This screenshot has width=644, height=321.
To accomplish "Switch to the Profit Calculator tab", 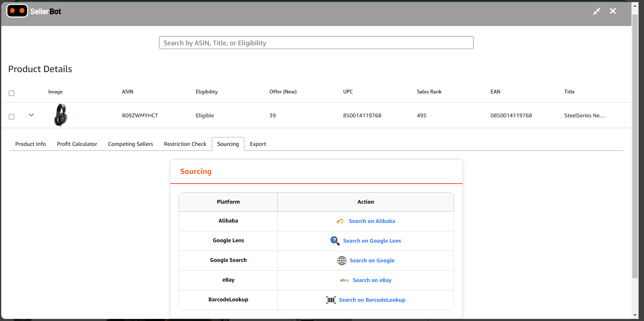I will [x=77, y=144].
